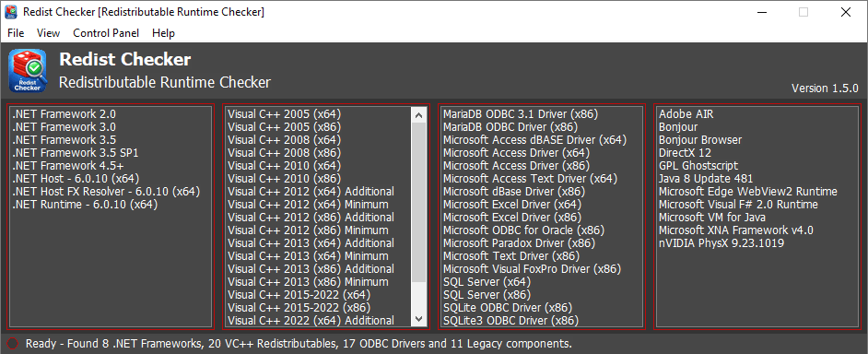Select Microsoft dBase Driver (x86)
This screenshot has width=868, height=354.
pyautogui.click(x=515, y=192)
